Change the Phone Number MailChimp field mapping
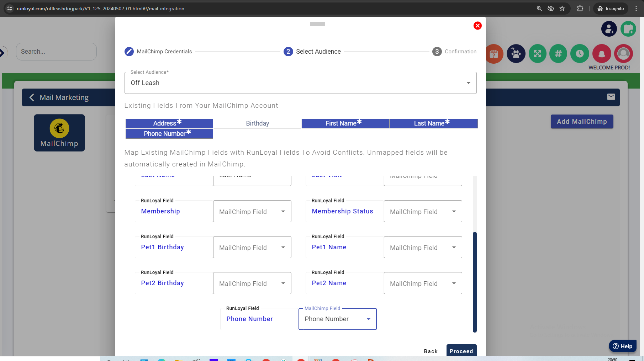 (x=338, y=319)
